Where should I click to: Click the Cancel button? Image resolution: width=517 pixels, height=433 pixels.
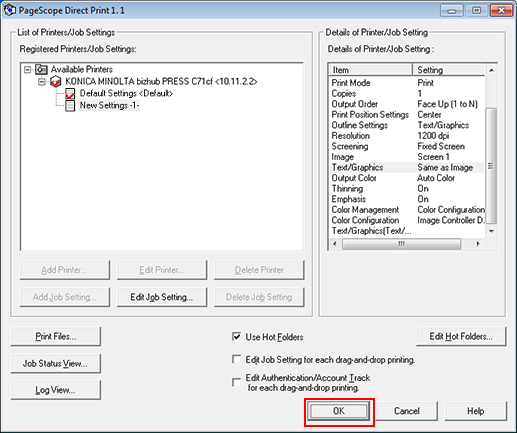pos(407,411)
